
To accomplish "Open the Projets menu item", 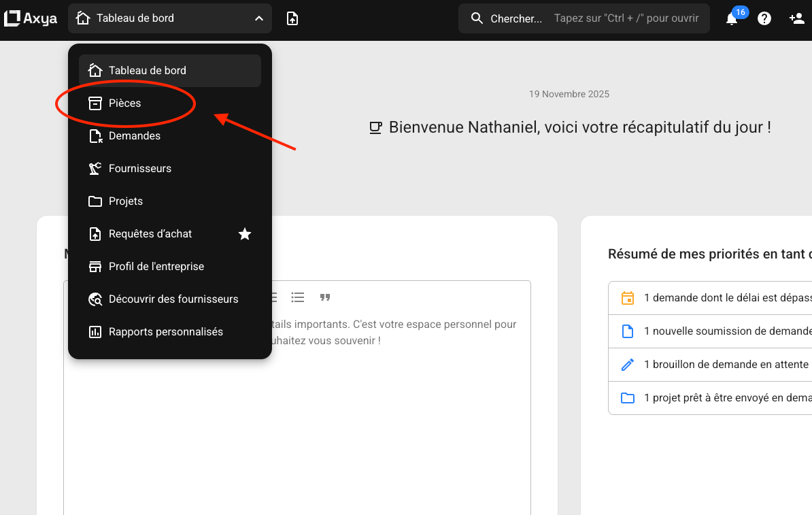I will 126,201.
